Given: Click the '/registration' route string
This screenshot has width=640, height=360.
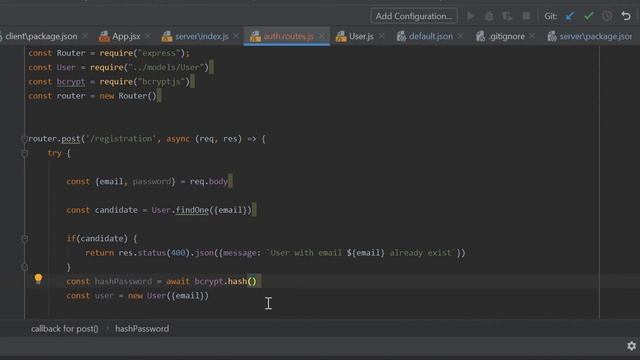Looking at the screenshot, I should pos(121,139).
